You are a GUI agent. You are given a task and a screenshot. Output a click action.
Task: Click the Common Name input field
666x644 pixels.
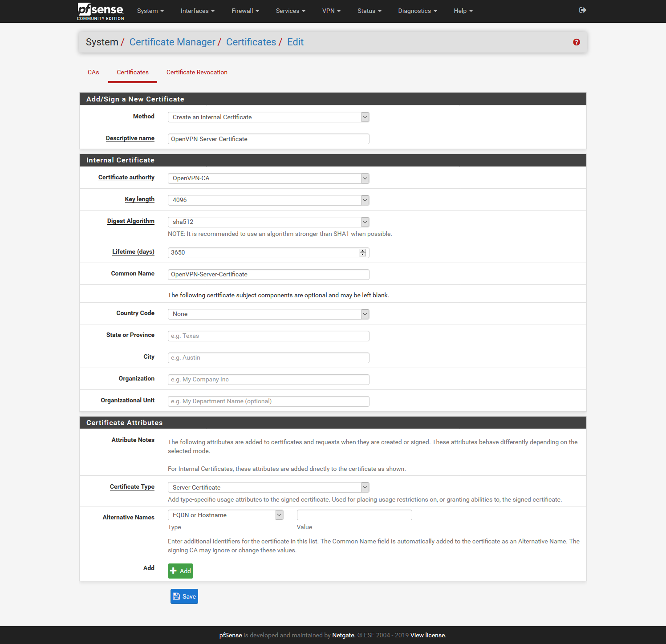point(268,274)
